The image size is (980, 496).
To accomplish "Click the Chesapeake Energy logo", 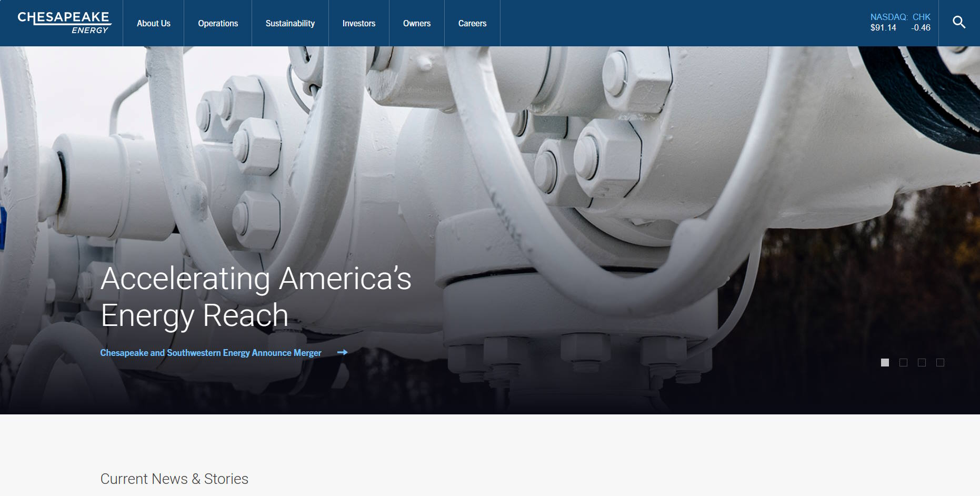I will pyautogui.click(x=64, y=23).
